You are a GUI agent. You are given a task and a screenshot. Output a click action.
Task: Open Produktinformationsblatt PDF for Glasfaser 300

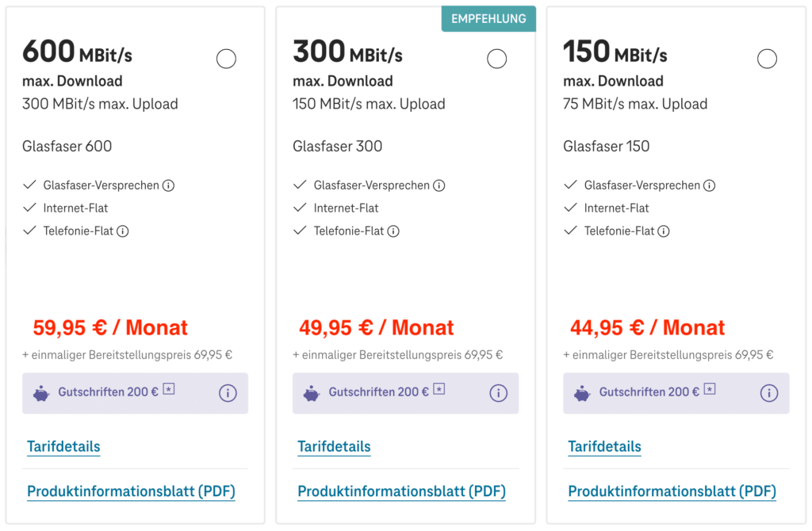(401, 491)
